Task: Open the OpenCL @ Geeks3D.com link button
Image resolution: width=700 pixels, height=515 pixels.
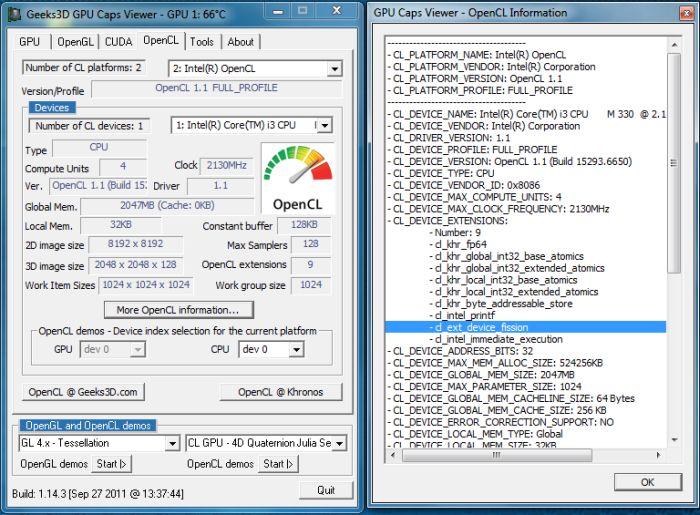Action: (83, 392)
